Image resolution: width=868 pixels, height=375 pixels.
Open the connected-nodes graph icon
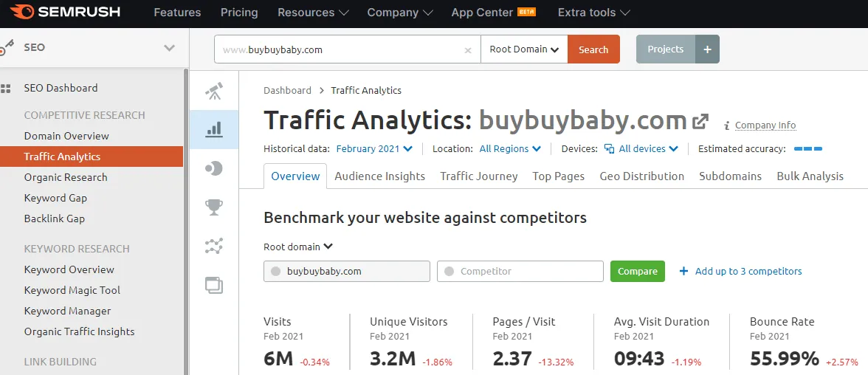[214, 246]
